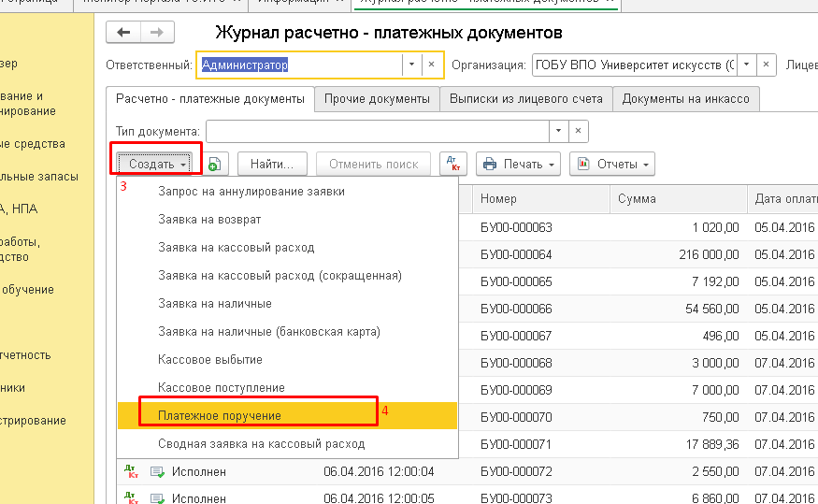The width and height of the screenshot is (818, 504).
Task: Open the Выписки из лицевого счета tab
Action: coord(526,98)
